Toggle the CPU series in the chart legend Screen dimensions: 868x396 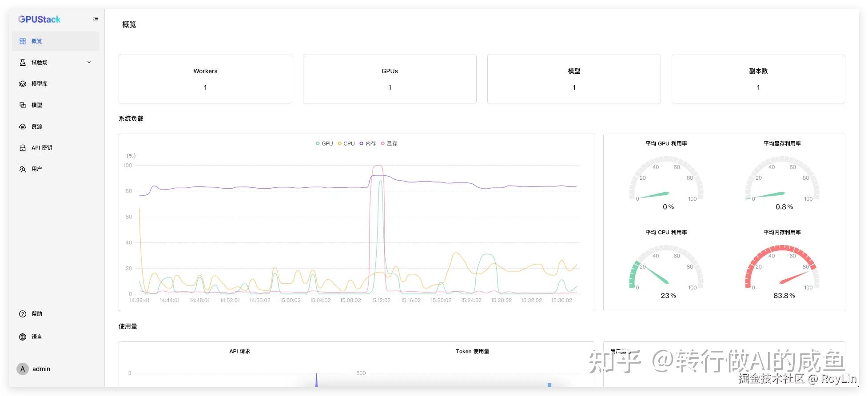click(346, 143)
